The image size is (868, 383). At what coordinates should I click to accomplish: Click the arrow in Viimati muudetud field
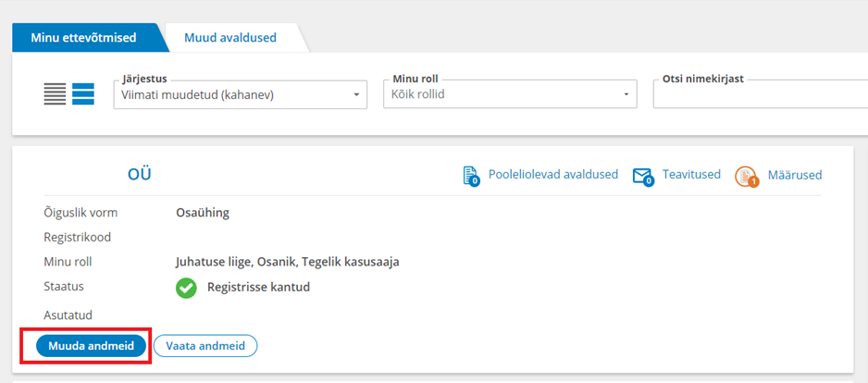356,95
